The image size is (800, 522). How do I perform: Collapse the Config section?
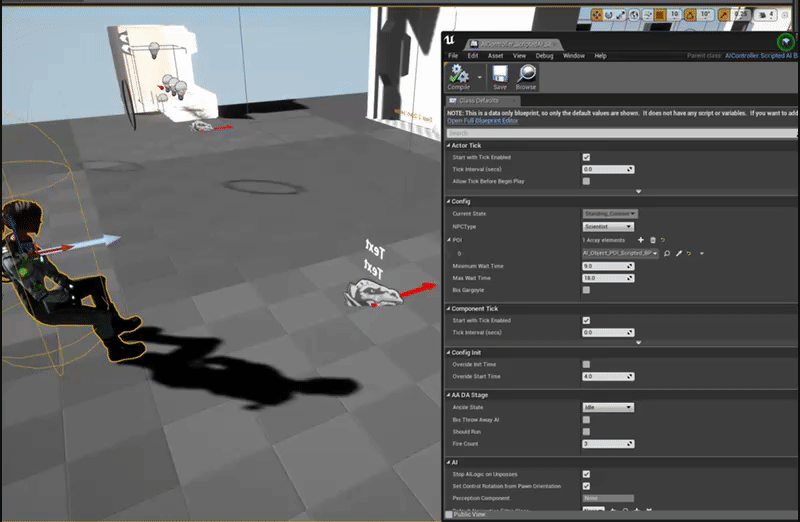coord(448,202)
